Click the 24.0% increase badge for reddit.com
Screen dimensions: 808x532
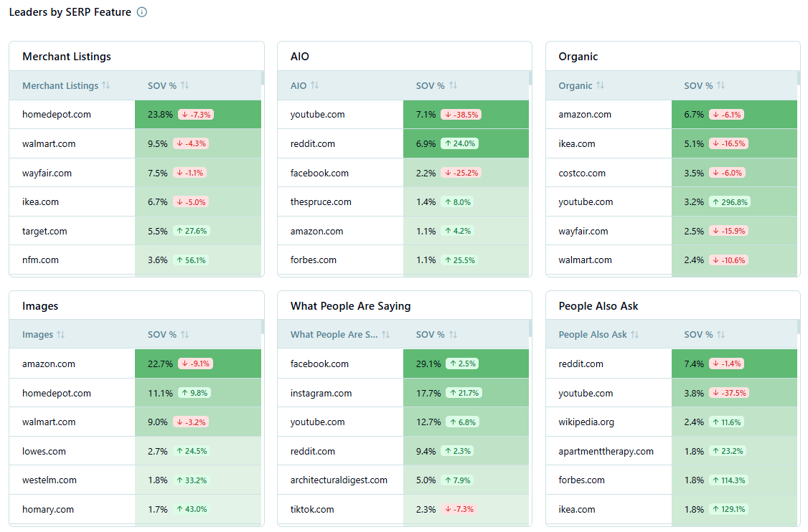(460, 143)
